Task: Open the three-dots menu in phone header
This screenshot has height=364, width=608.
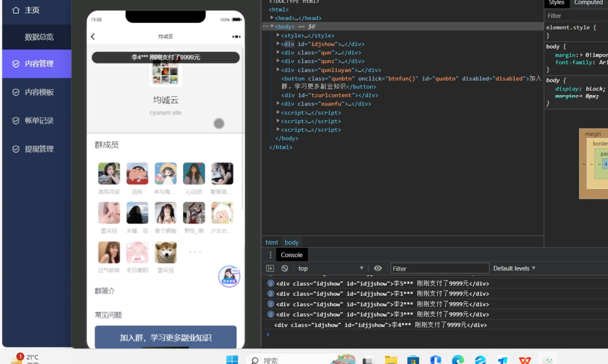Action: (236, 37)
